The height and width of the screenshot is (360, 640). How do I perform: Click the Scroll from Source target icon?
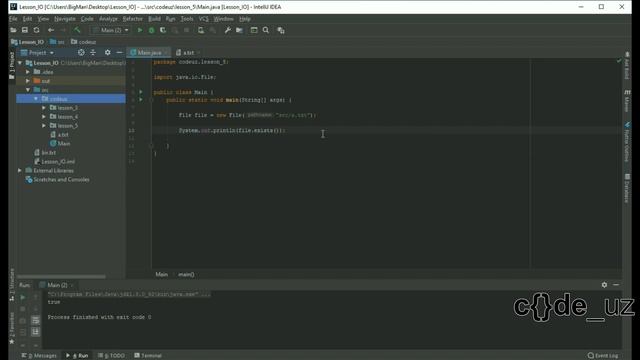[x=81, y=53]
